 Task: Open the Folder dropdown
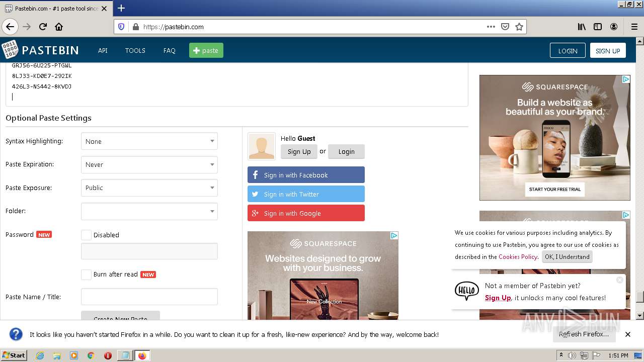pos(149,211)
